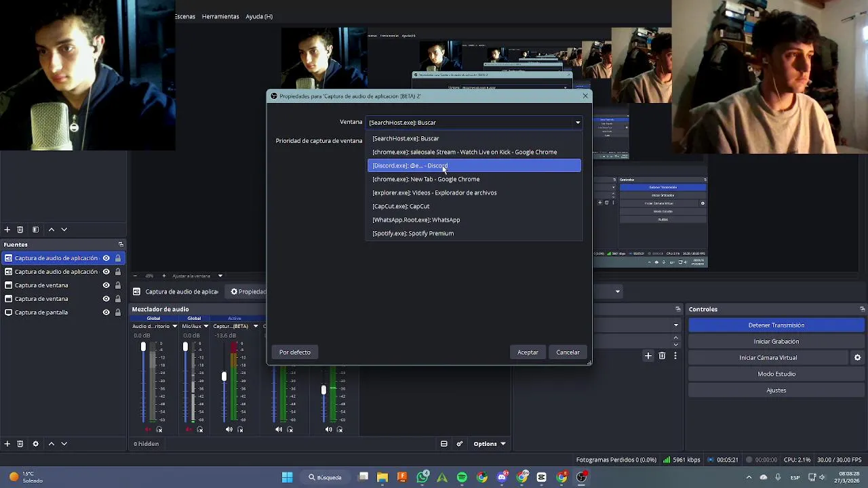Reset settings with Por defecto button
The width and height of the screenshot is (868, 488).
click(x=295, y=352)
